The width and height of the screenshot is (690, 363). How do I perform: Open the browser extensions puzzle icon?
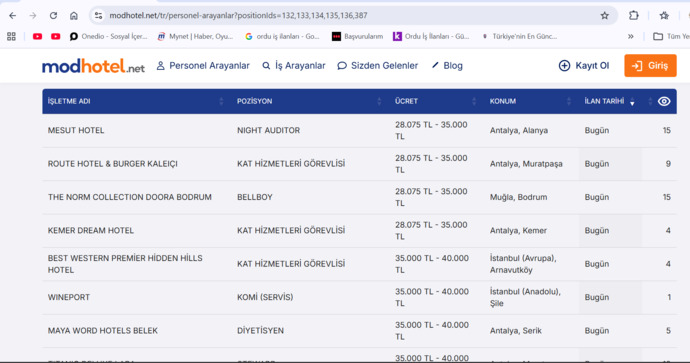click(634, 15)
